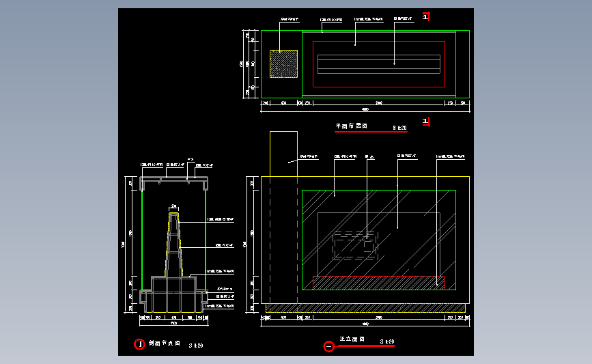Image resolution: width=592 pixels, height=364 pixels.
Task: Select the yellow tall column above the front elevation
Action: 283,154
